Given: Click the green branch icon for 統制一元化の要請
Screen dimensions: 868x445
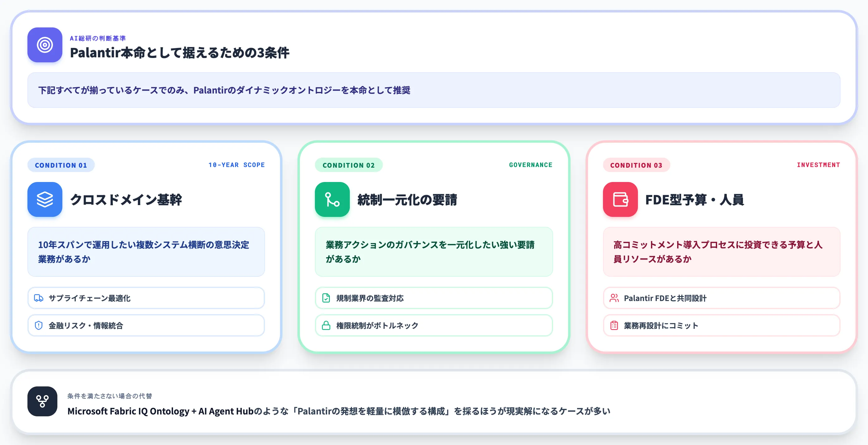Looking at the screenshot, I should coord(332,199).
